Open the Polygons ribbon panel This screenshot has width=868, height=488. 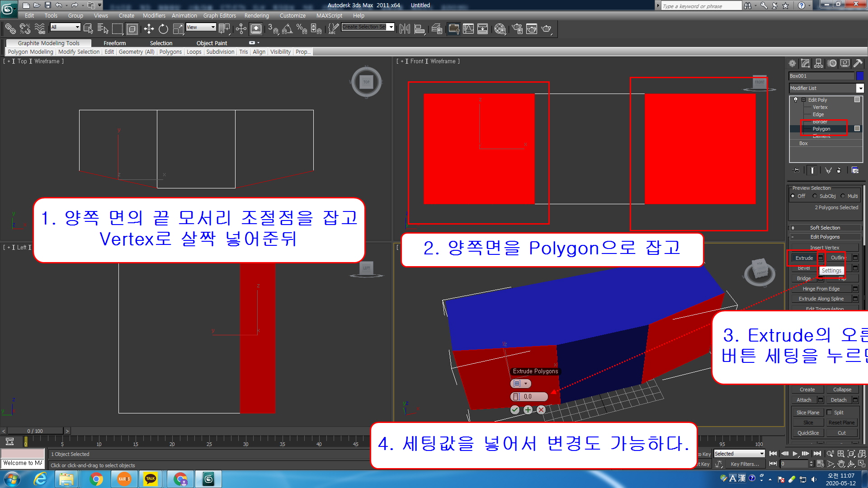pos(170,52)
